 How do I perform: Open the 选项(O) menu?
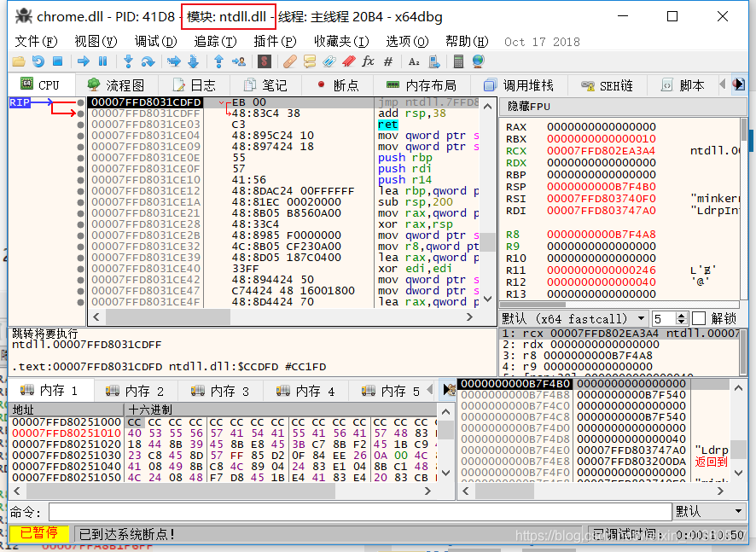[x=407, y=42]
